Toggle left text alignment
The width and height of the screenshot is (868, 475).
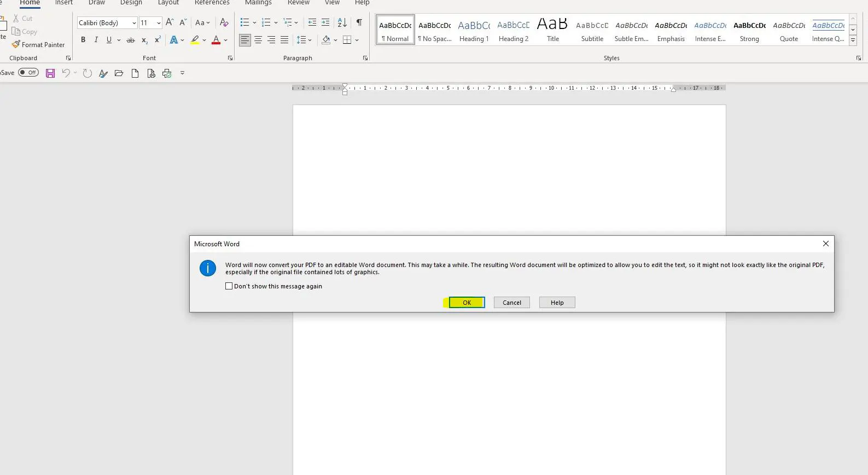(245, 40)
